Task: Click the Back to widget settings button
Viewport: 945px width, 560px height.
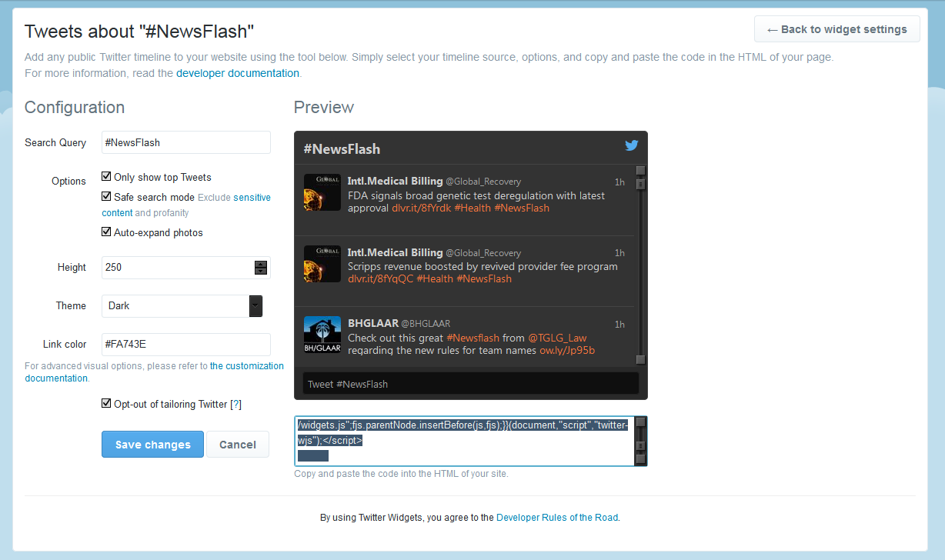Action: [836, 29]
